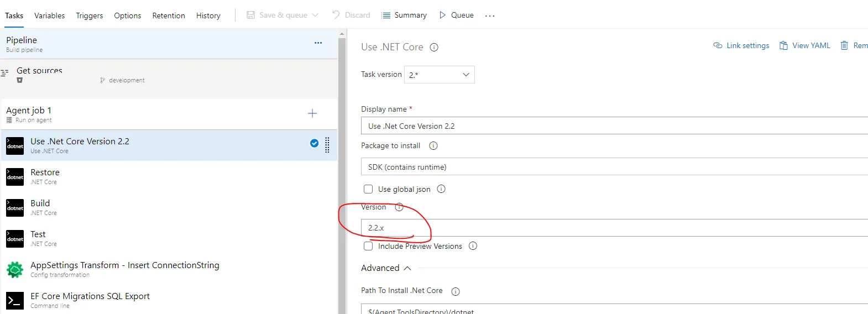Viewport: 868px width, 314px height.
Task: Click the info icon next to Package to install
Action: point(433,146)
